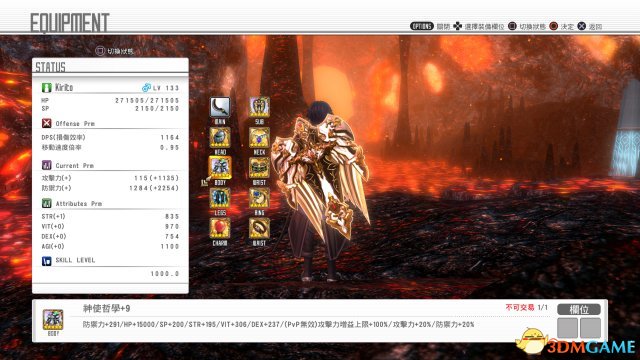Click the DEX(+0) value 754
Screen dimensions: 640x360
172,236
